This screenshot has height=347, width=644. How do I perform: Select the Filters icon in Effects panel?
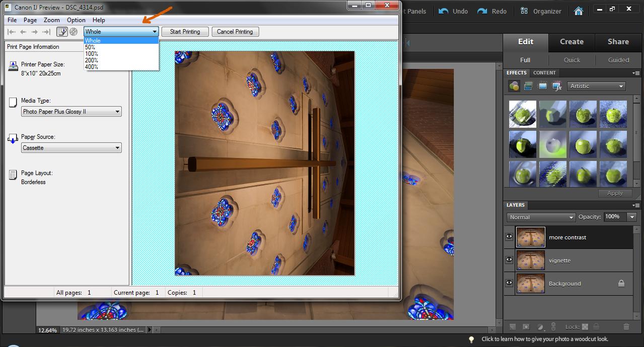[514, 86]
